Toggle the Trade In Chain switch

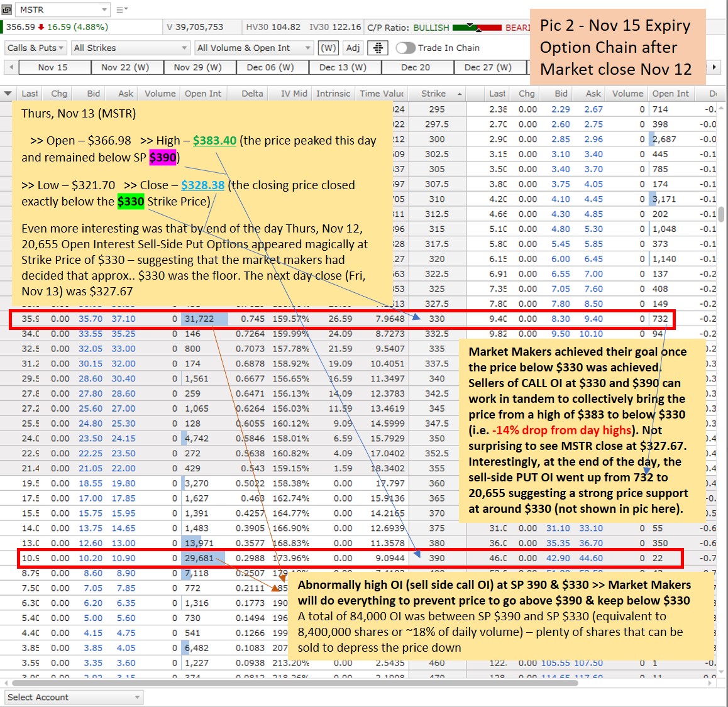point(405,48)
